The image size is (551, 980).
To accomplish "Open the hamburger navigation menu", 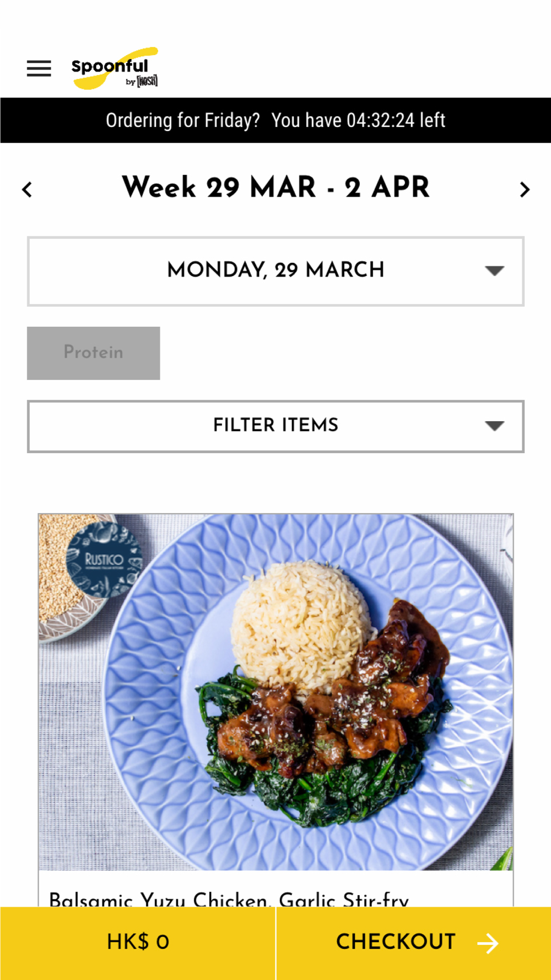I will [39, 69].
